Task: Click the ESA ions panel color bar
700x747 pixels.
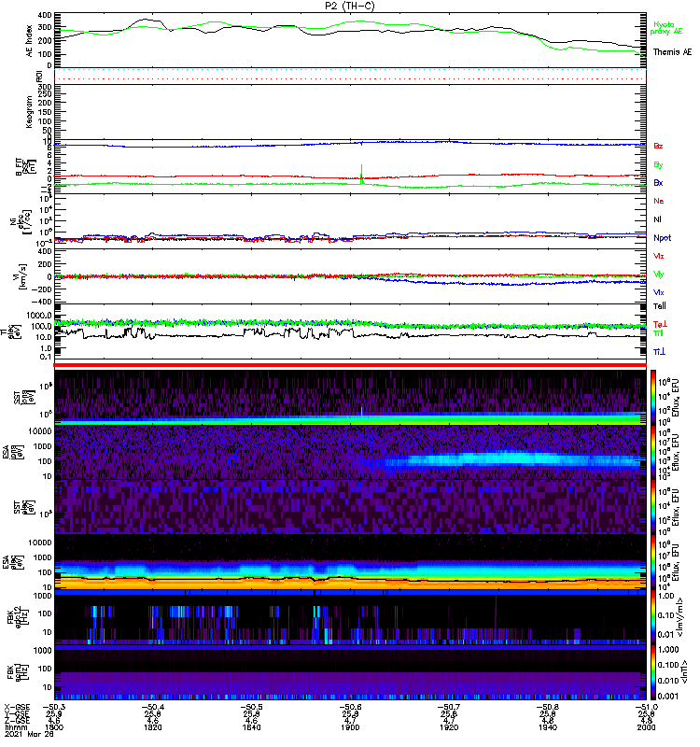Action: point(653,452)
